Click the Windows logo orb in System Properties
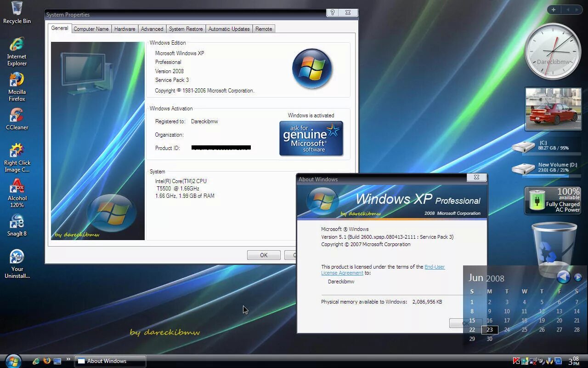Viewport: 588px width, 368px height. click(312, 69)
